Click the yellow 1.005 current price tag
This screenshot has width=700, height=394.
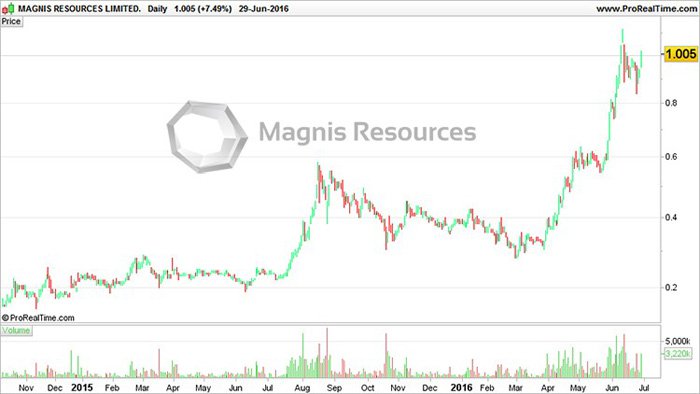pos(681,54)
